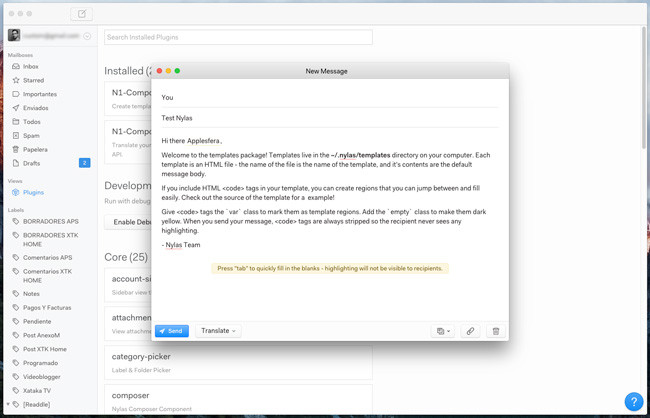Image resolution: width=650 pixels, height=418 pixels.
Task: Click the Enviados paper plane icon
Action: coord(16,108)
